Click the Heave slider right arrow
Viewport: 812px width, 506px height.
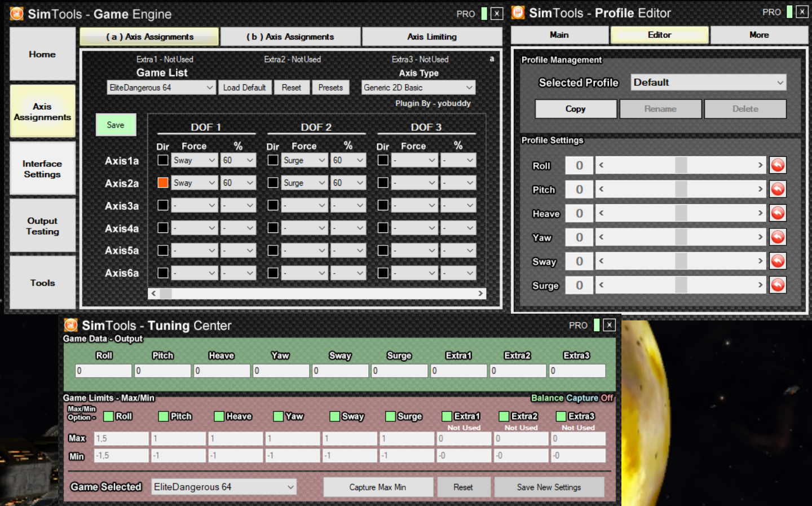(x=760, y=213)
